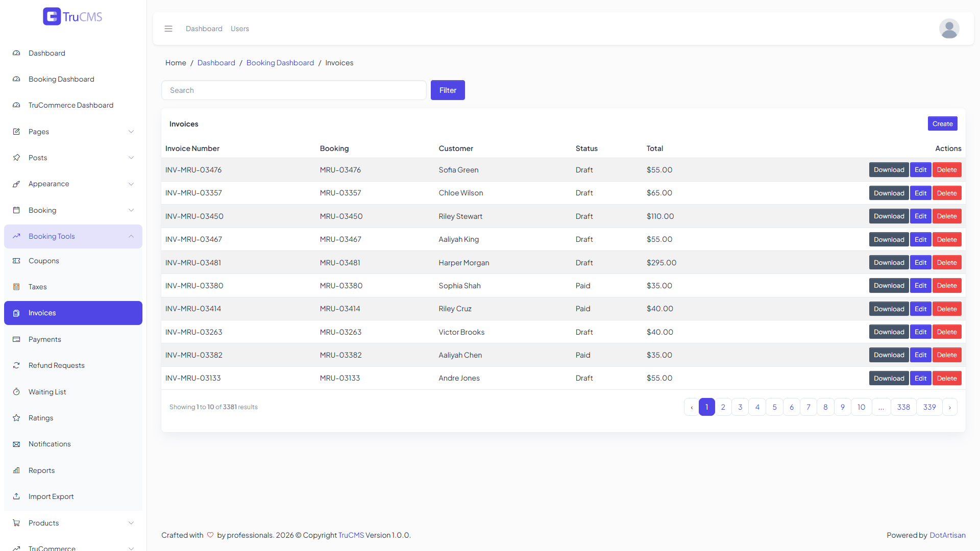
Task: Click the Posts pin icon
Action: [x=16, y=158]
